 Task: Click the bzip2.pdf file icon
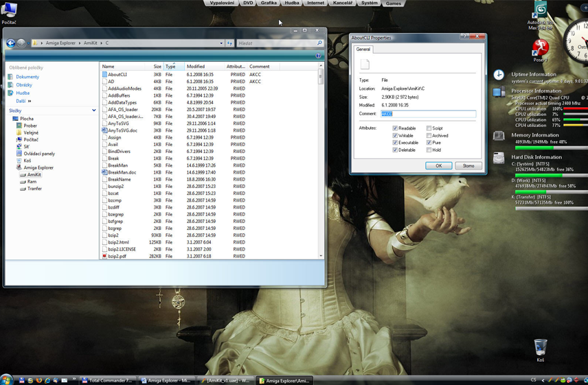(104, 256)
